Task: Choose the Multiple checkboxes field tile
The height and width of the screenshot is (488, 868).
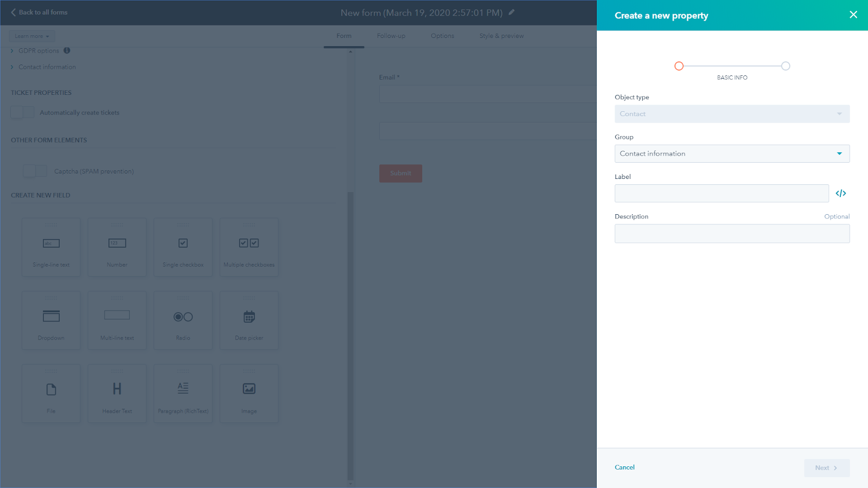Action: tap(249, 247)
